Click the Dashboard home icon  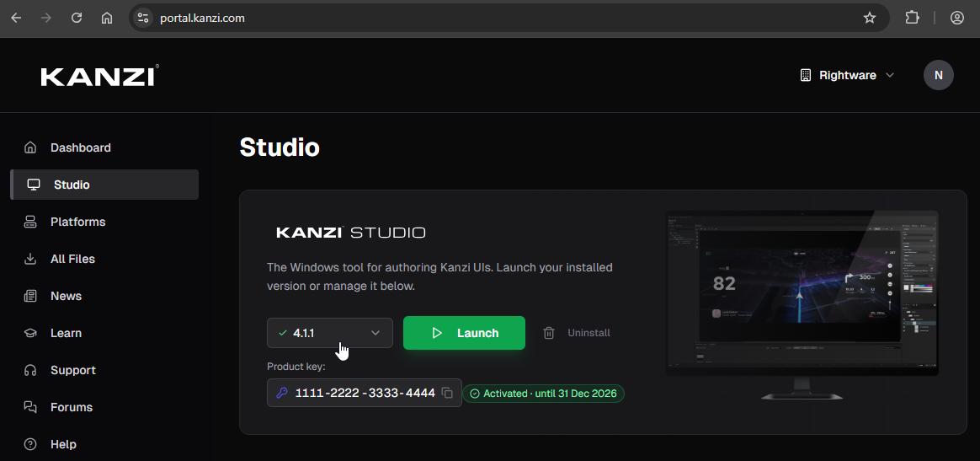(30, 147)
